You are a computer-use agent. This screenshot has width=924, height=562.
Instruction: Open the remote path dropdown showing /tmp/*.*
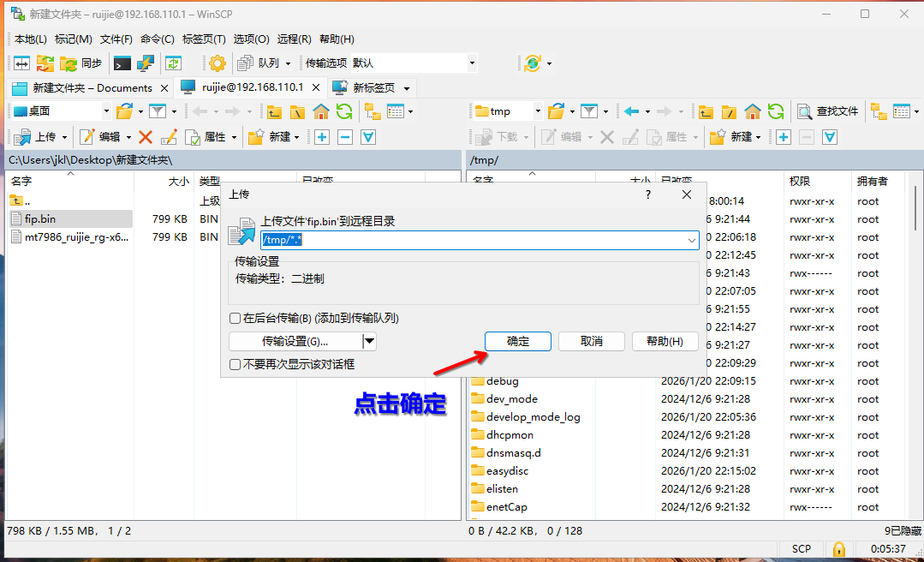point(692,241)
